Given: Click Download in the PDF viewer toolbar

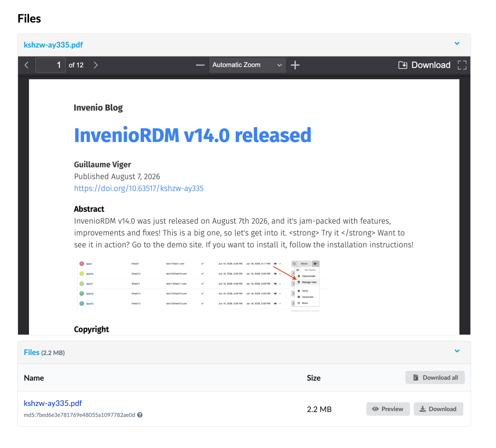Looking at the screenshot, I should point(424,65).
